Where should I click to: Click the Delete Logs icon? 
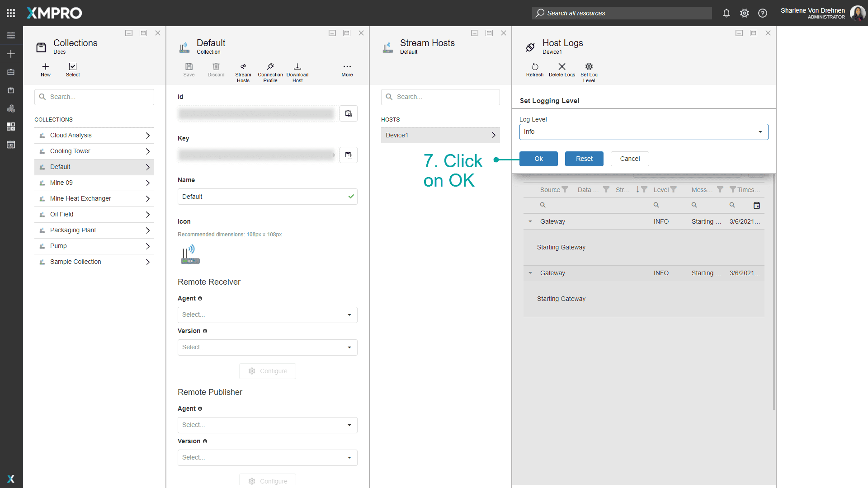562,67
